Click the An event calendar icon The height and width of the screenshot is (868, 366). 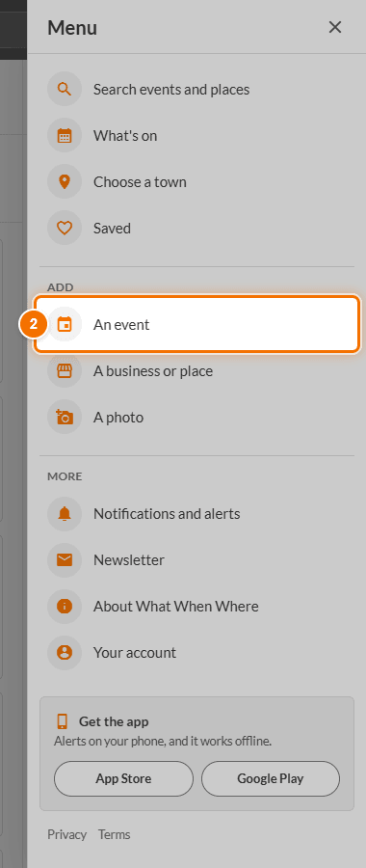(65, 324)
